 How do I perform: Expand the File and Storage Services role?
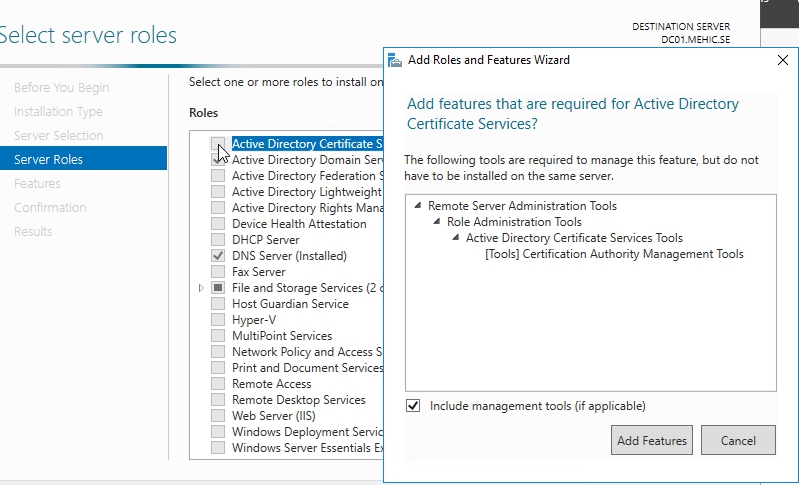click(201, 288)
